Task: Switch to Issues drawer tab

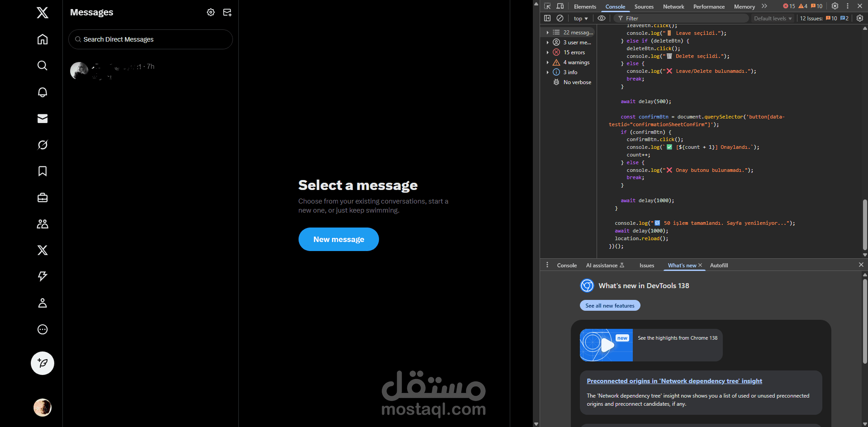Action: tap(646, 266)
